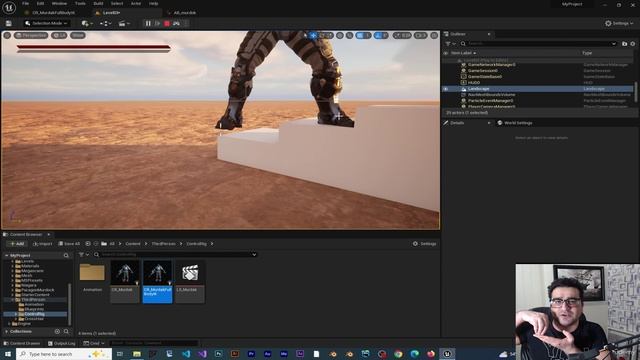The width and height of the screenshot is (640, 360).
Task: Open the Help menu
Action: pyautogui.click(x=153, y=4)
